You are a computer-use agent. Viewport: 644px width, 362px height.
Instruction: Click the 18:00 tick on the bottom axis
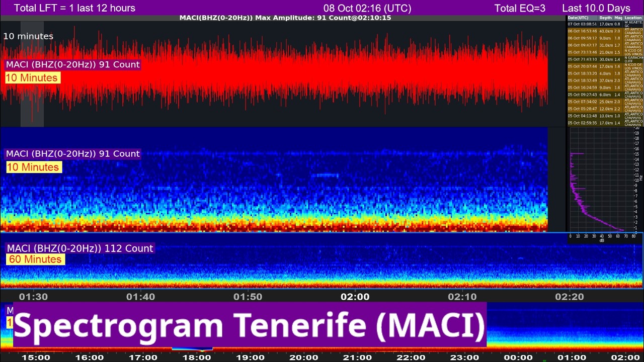coord(197,357)
